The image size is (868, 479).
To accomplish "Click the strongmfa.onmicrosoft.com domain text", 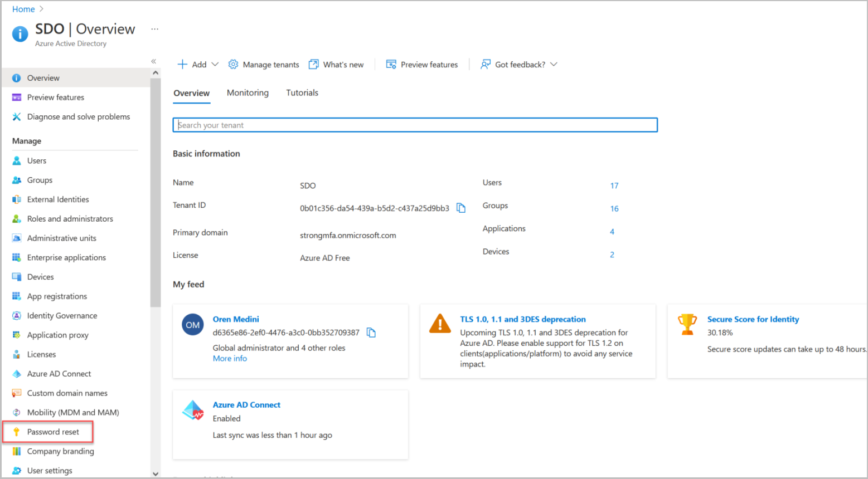I will 348,235.
